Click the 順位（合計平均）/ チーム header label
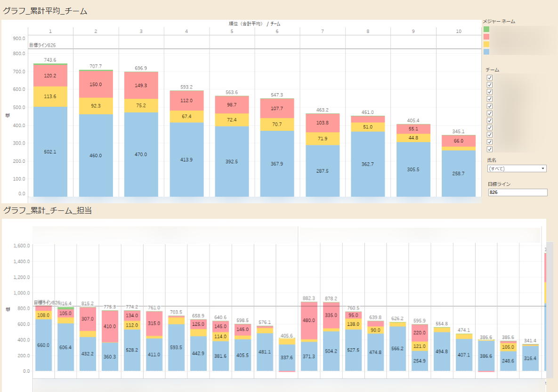 click(x=254, y=24)
